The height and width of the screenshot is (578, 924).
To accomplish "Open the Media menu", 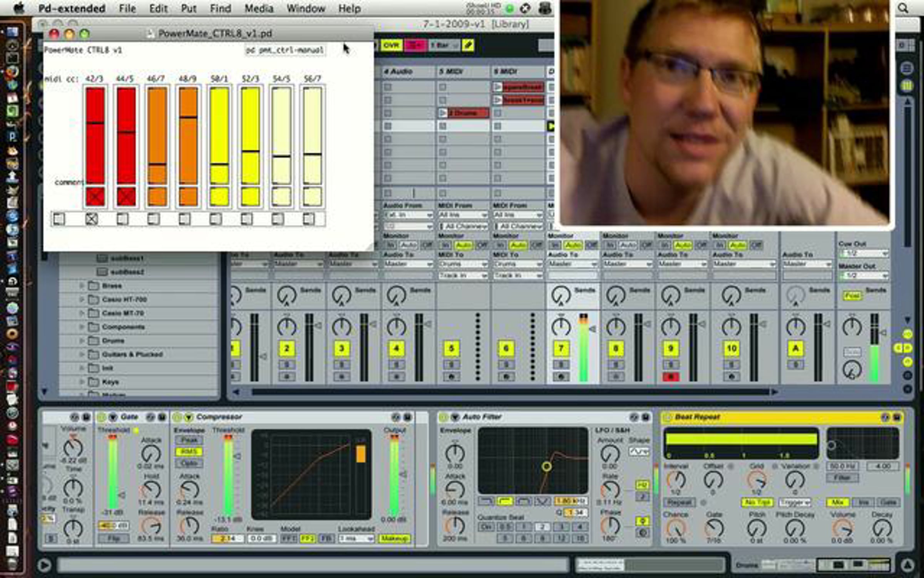I will pyautogui.click(x=259, y=8).
